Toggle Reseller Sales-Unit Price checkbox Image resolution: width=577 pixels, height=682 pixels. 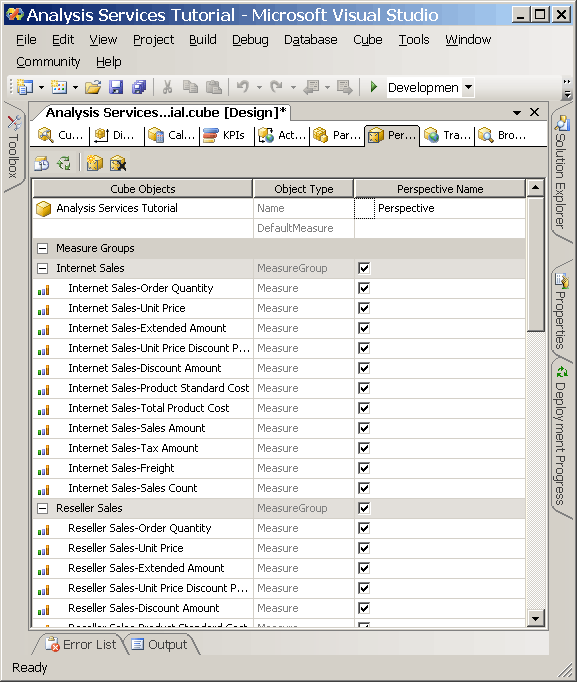coord(364,548)
